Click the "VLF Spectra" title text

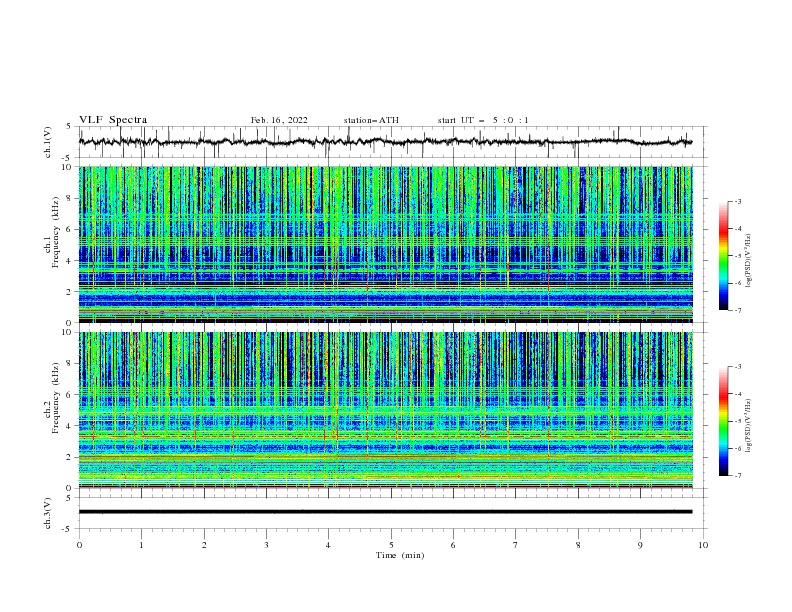[113, 120]
